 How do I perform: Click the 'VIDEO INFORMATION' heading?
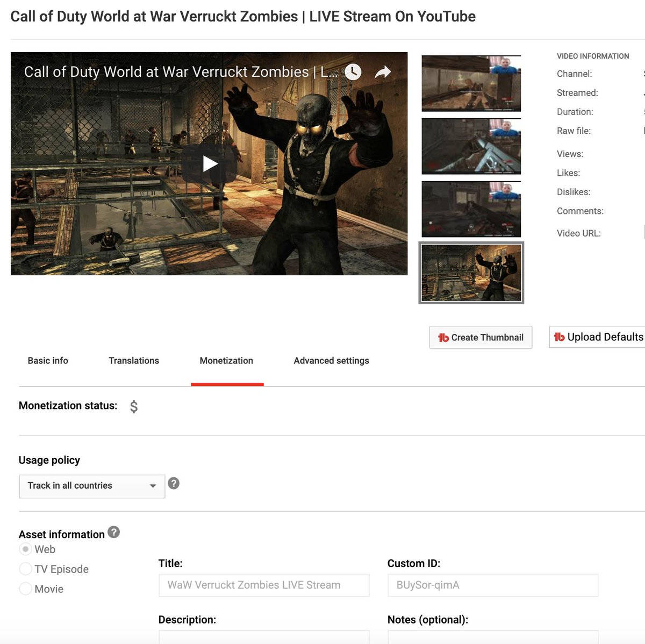[x=593, y=56]
